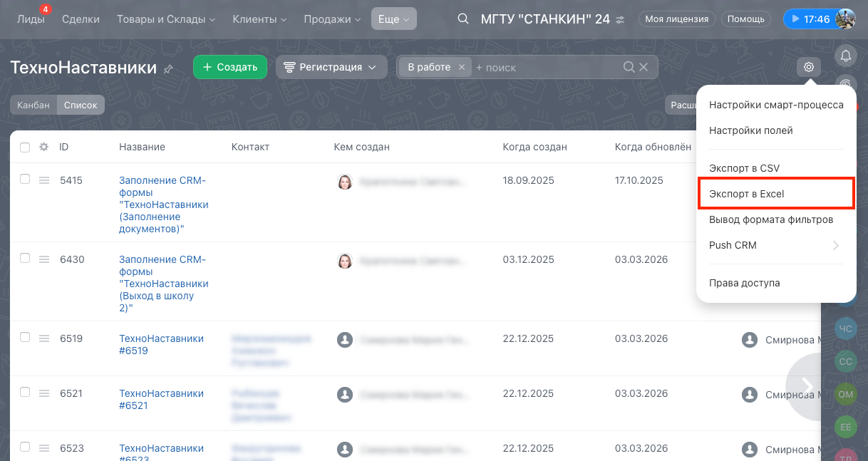Expand the 'Клиенты' dropdown
The width and height of the screenshot is (868, 461).
(259, 19)
